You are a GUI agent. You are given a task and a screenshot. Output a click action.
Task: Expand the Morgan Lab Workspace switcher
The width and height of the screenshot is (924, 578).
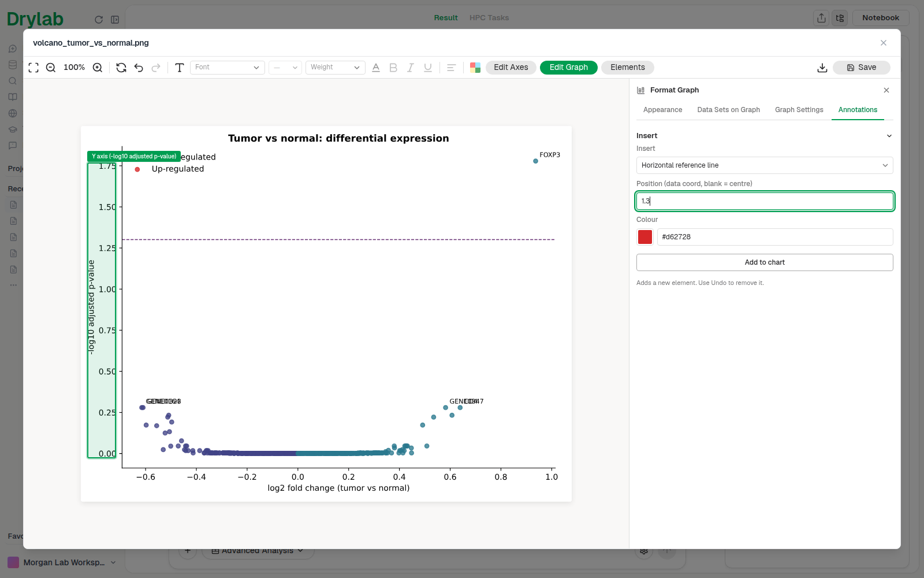coord(113,562)
